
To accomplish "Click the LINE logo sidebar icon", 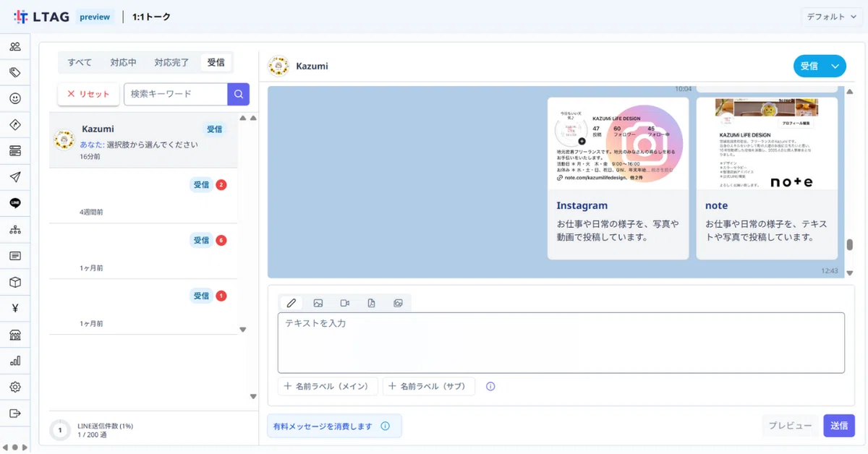I will point(15,203).
